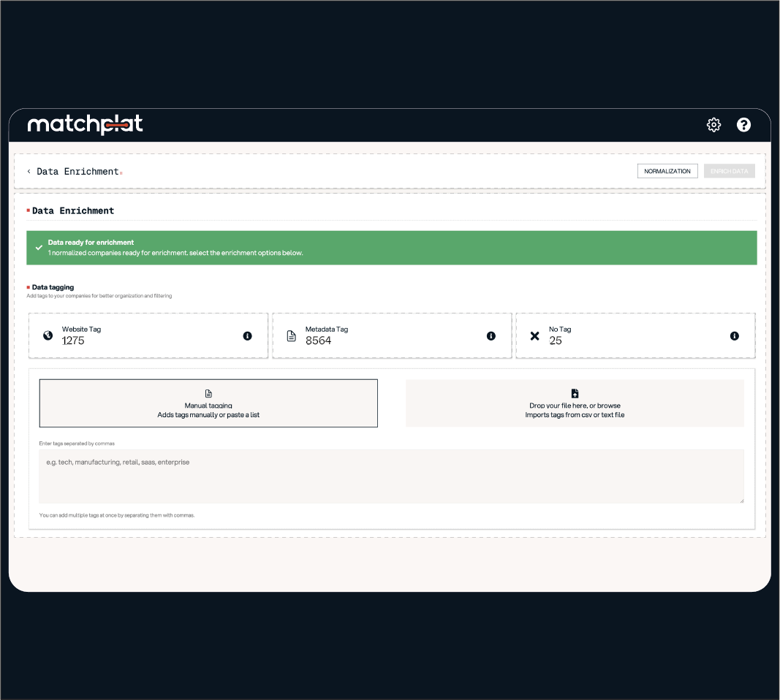
Task: Click the Manual tagging document icon
Action: coord(208,394)
